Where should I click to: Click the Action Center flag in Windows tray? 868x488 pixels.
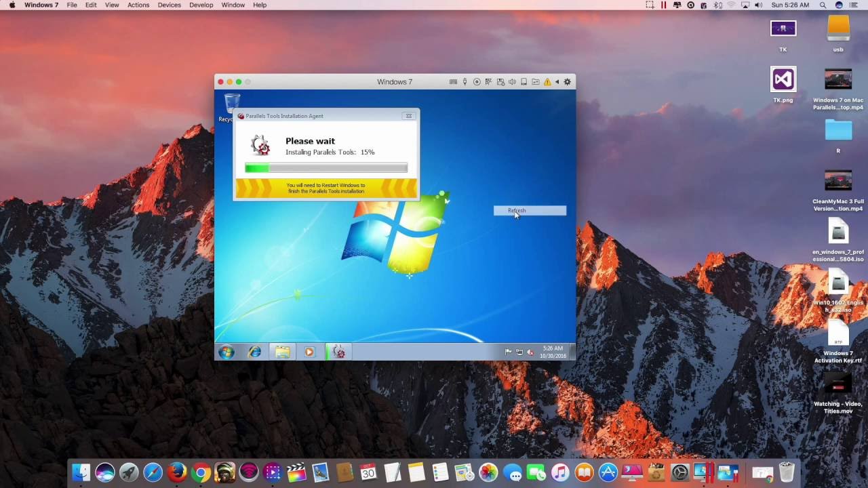[508, 352]
